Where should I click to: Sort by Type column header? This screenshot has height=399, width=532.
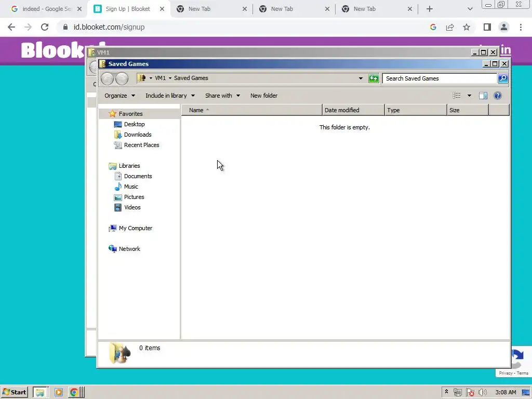pyautogui.click(x=416, y=110)
